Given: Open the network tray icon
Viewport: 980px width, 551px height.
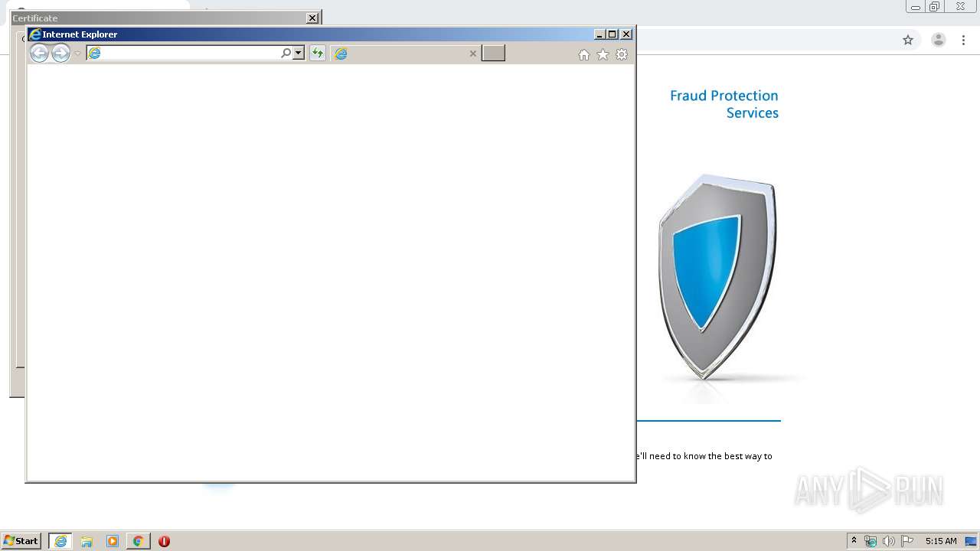Looking at the screenshot, I should [x=871, y=541].
